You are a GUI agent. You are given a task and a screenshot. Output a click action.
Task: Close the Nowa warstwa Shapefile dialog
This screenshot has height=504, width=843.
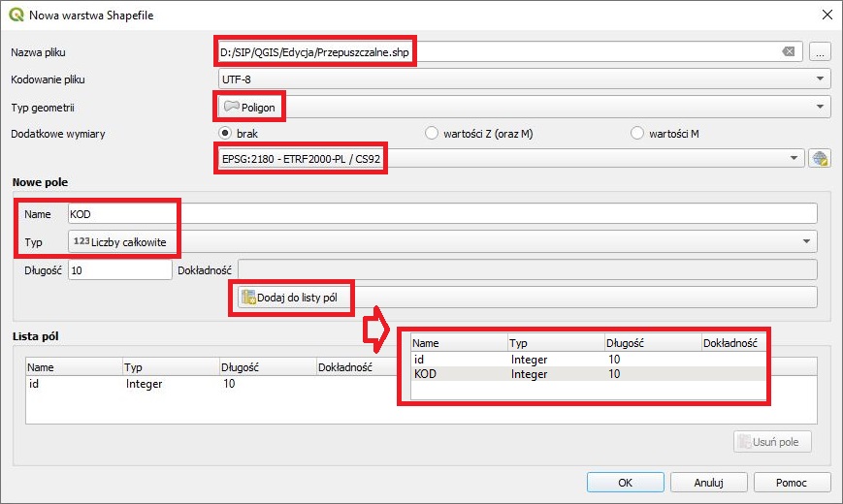pos(827,15)
